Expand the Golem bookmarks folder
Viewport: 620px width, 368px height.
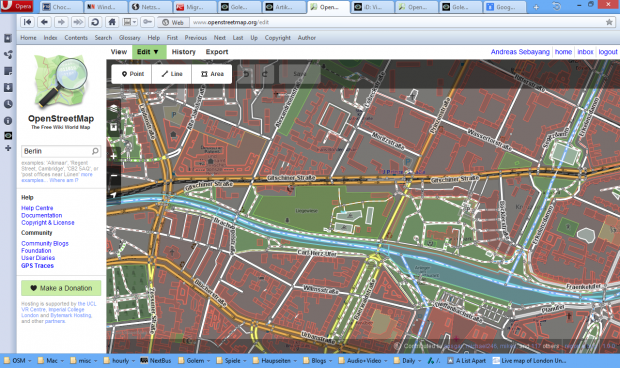194,360
